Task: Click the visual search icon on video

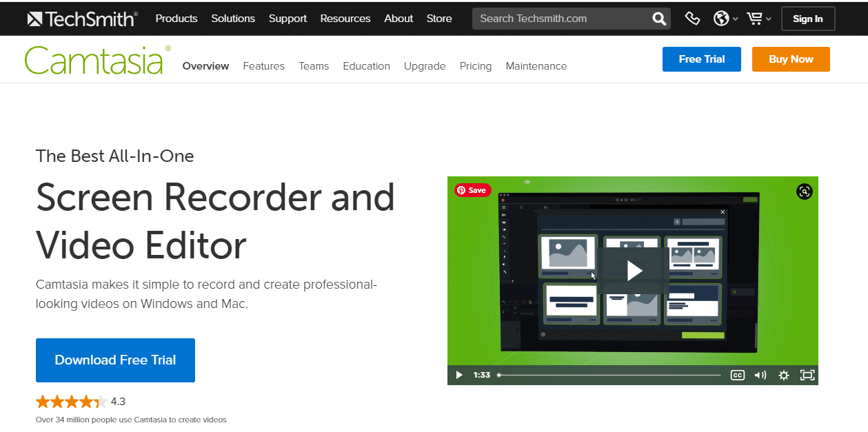Action: click(804, 192)
